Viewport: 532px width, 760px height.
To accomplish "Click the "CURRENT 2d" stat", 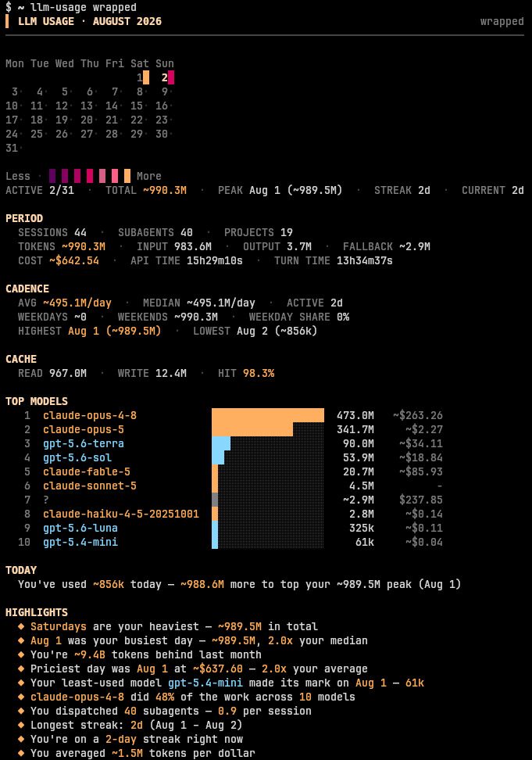I will tap(493, 190).
